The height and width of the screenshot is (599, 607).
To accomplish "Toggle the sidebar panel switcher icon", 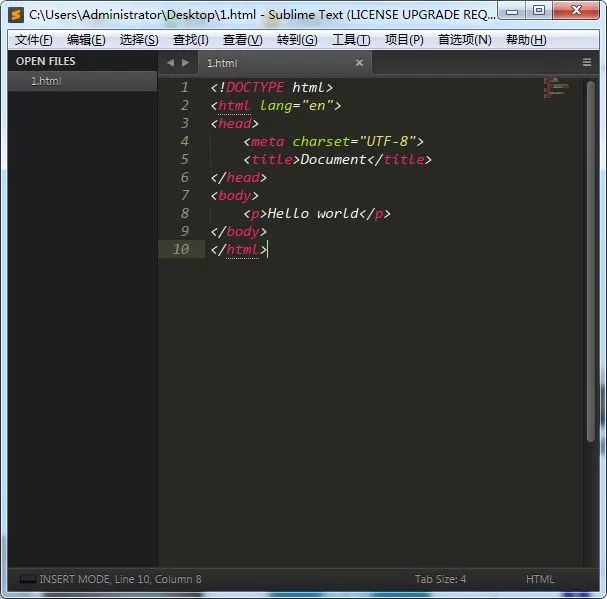I will (28, 579).
